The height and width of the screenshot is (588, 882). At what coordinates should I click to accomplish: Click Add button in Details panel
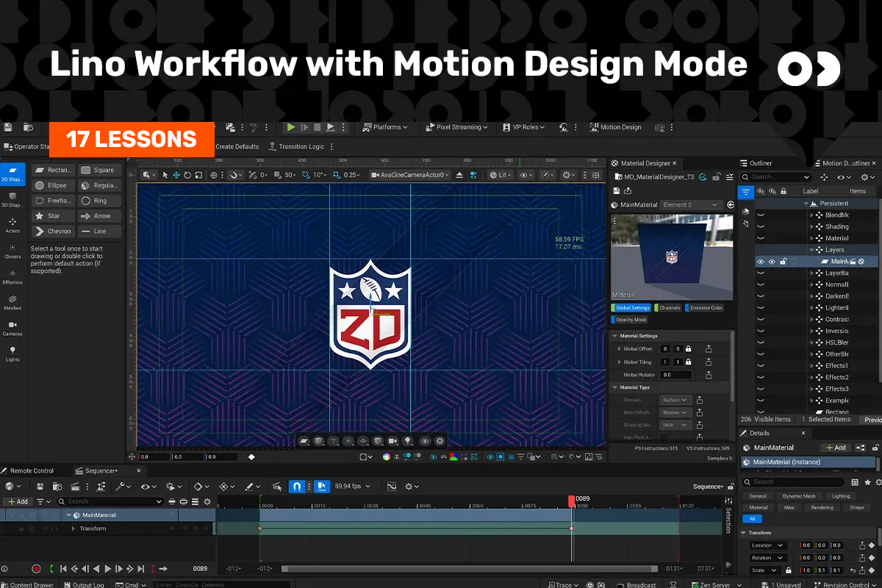pyautogui.click(x=835, y=447)
